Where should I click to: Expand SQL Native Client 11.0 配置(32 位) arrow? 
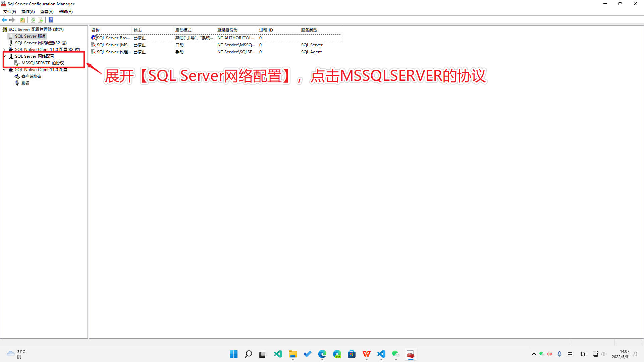coord(4,49)
